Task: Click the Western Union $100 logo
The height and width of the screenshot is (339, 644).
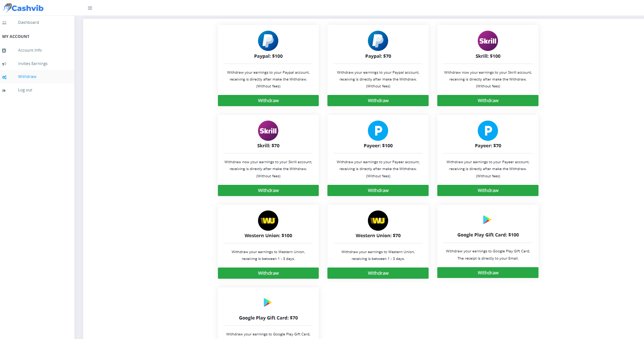Action: point(268,221)
